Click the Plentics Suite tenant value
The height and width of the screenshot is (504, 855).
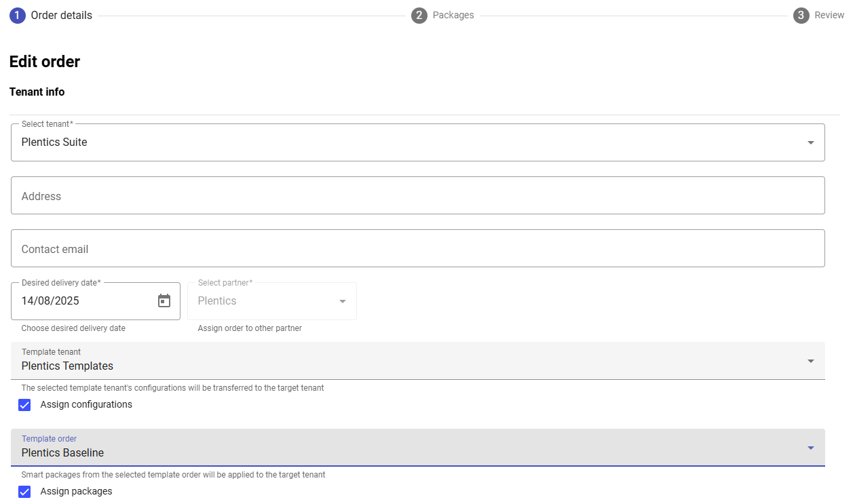coord(54,142)
